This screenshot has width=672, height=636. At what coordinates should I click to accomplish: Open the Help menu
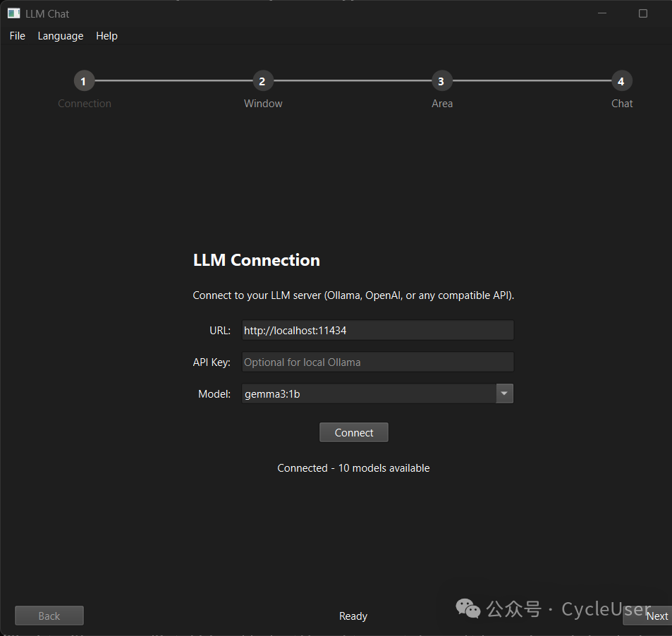point(106,36)
